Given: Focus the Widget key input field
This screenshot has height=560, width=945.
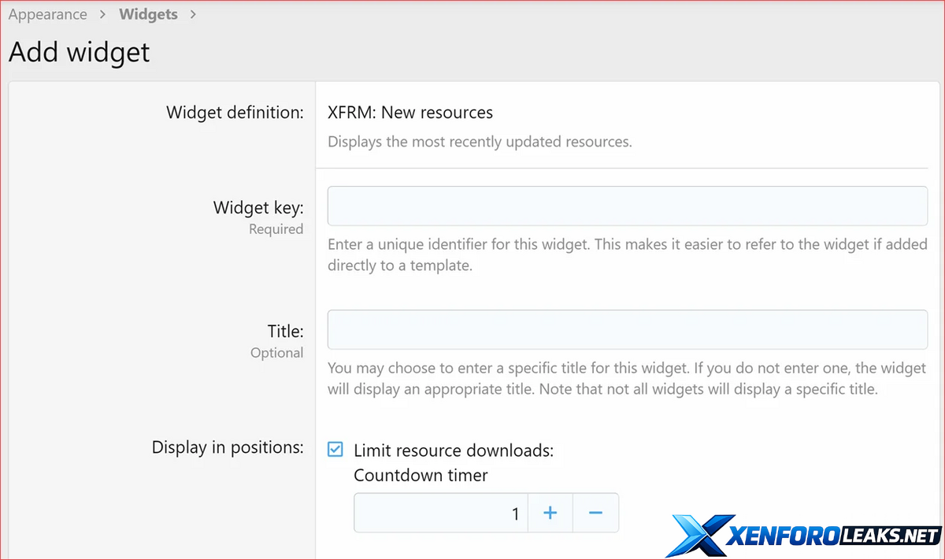Looking at the screenshot, I should point(627,206).
